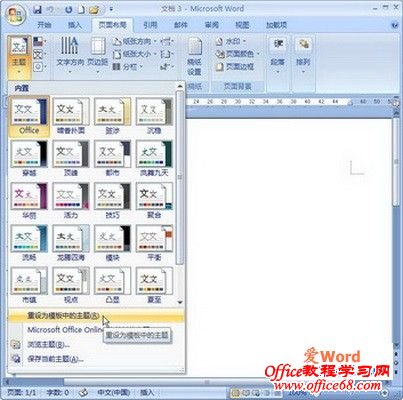Redo via the quick access toolbar
Image resolution: width=403 pixels, height=400 pixels.
pyautogui.click(x=68, y=10)
